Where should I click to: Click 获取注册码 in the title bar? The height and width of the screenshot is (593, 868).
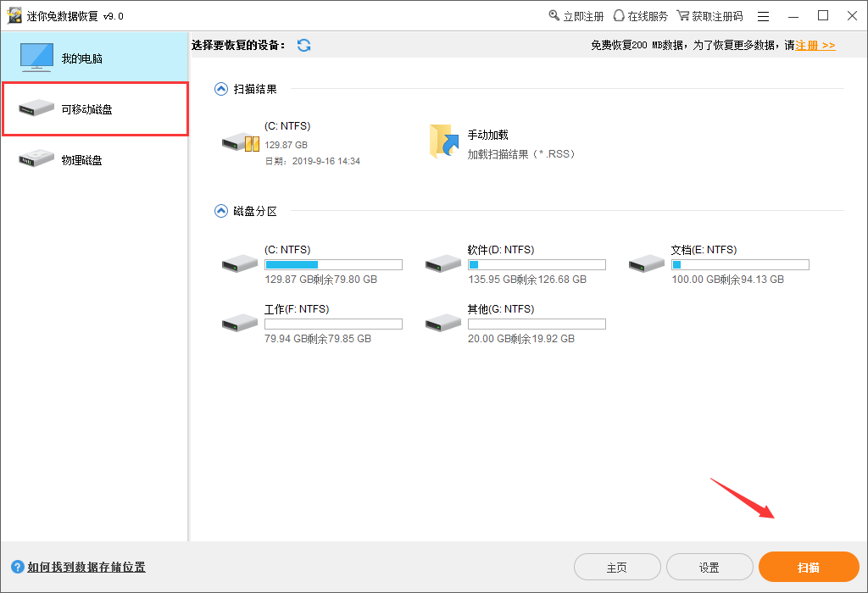point(709,16)
